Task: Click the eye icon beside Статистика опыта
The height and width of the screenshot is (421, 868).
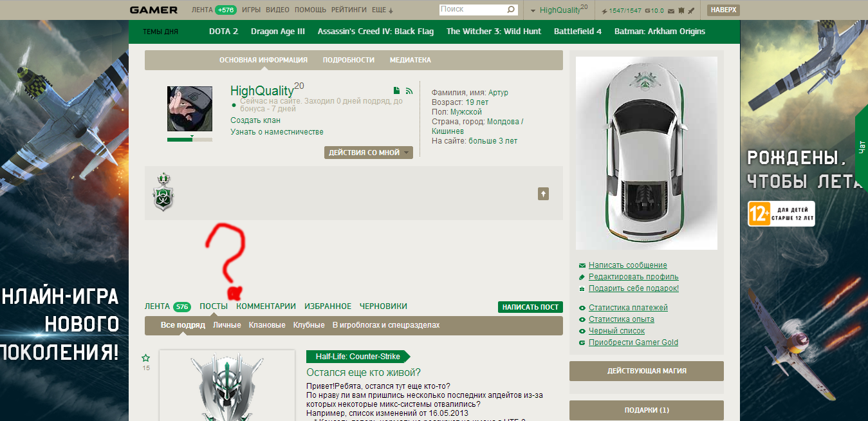Action: [x=582, y=319]
